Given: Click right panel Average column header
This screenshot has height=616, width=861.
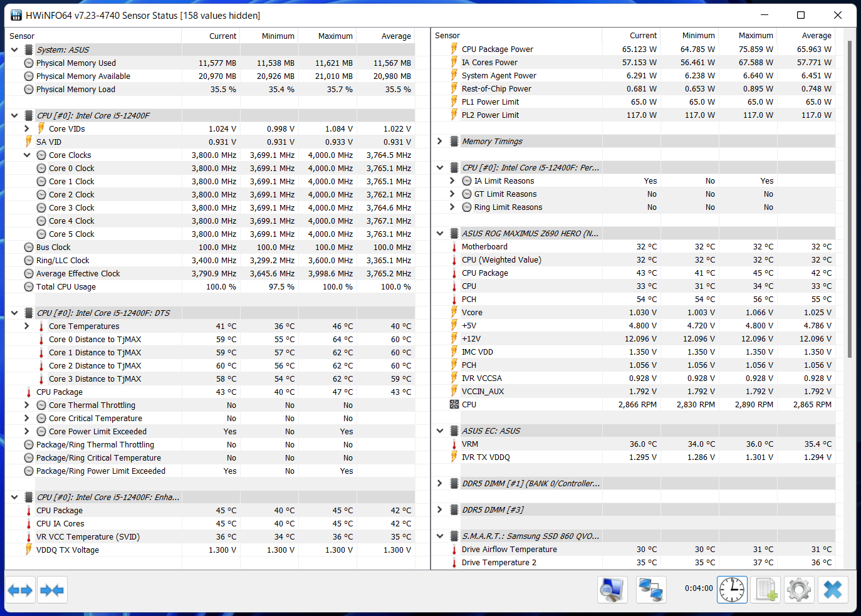Looking at the screenshot, I should (x=806, y=36).
